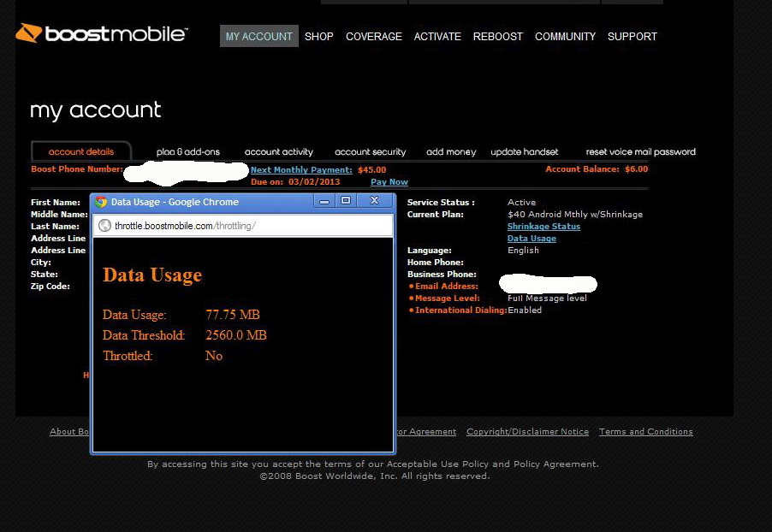772x532 pixels.
Task: Switch to plan & add-ons tab
Action: pos(188,152)
